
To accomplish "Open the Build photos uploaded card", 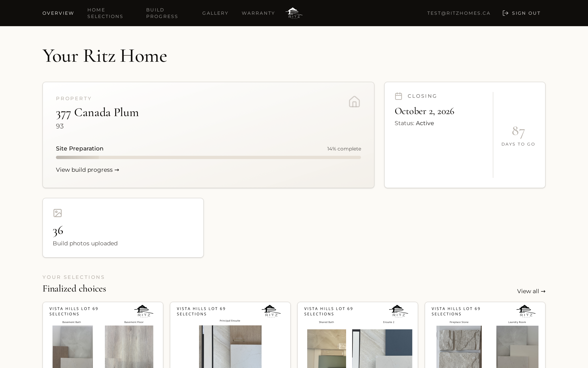I will click(x=123, y=228).
